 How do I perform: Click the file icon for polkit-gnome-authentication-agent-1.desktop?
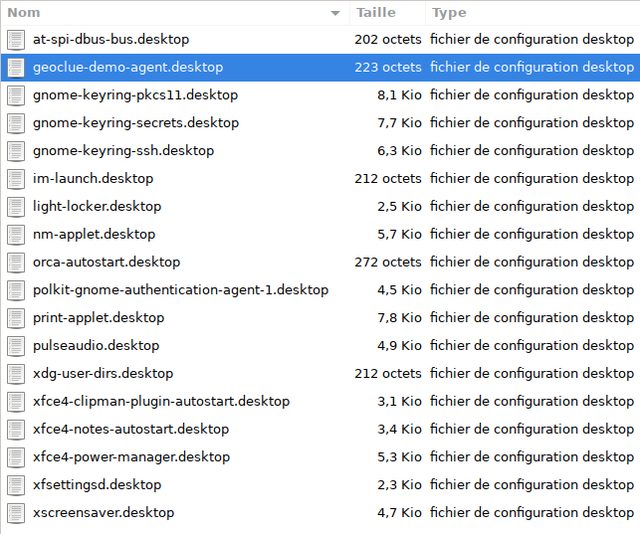[16, 290]
